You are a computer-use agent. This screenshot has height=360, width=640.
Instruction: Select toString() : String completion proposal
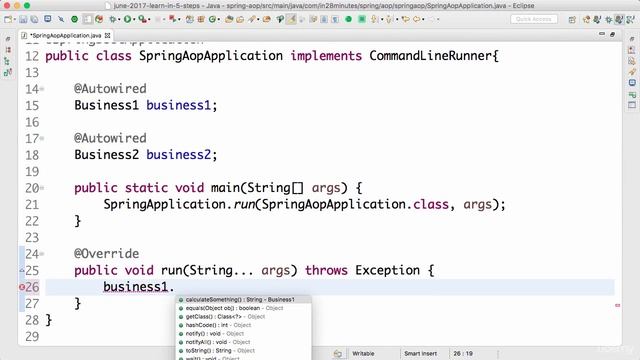coord(243,351)
